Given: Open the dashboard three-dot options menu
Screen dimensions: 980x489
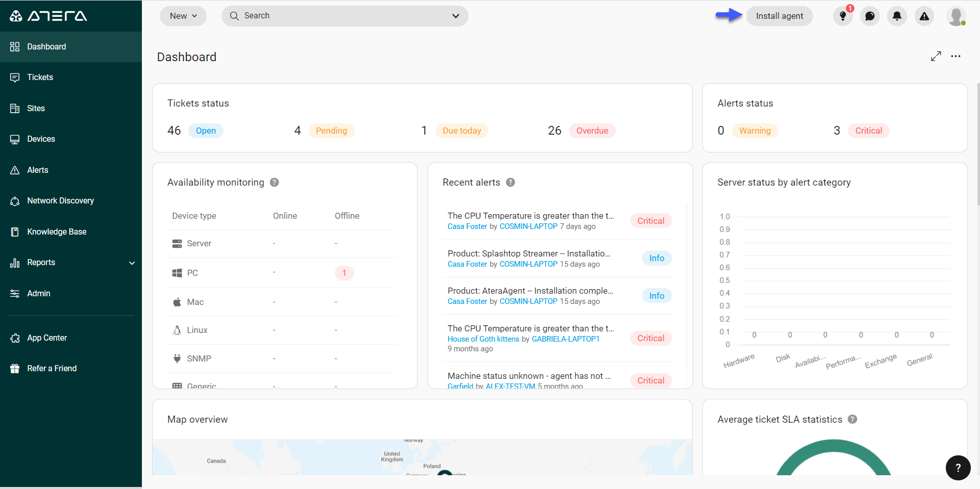Looking at the screenshot, I should coord(955,56).
